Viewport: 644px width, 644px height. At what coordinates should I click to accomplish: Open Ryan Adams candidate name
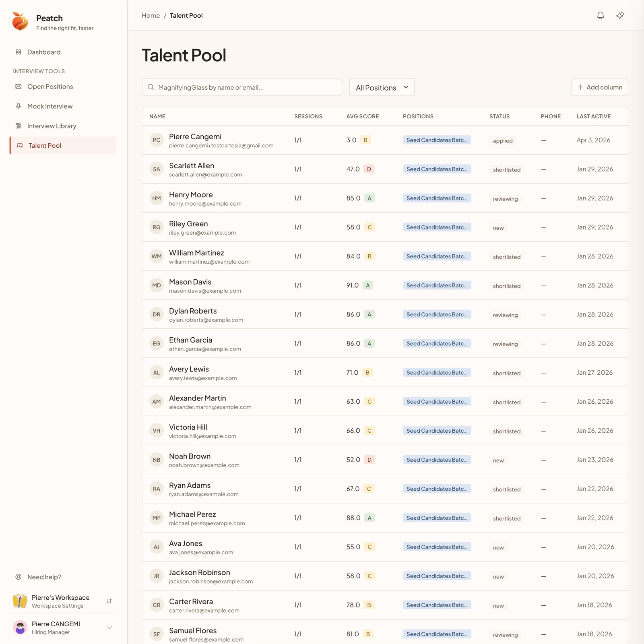(x=190, y=485)
